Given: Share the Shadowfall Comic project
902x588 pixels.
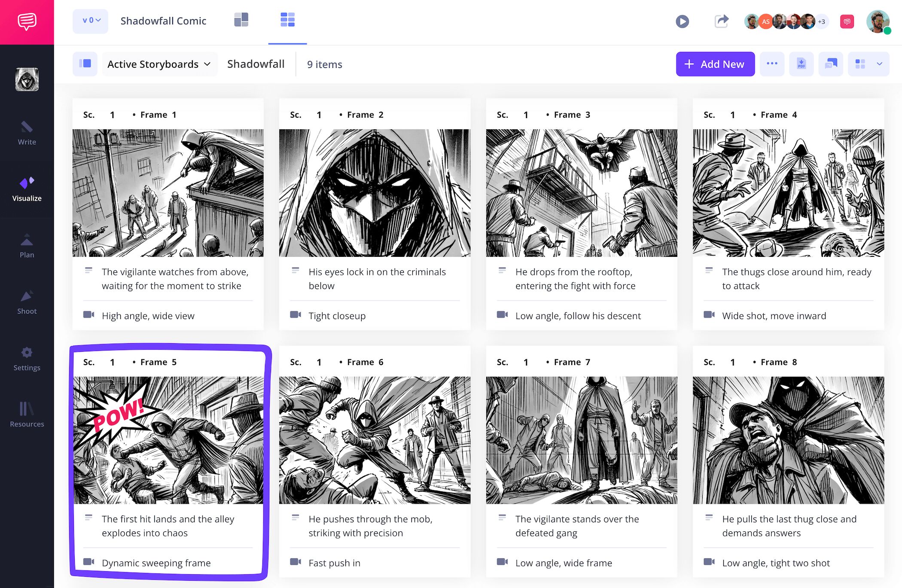Looking at the screenshot, I should 722,21.
